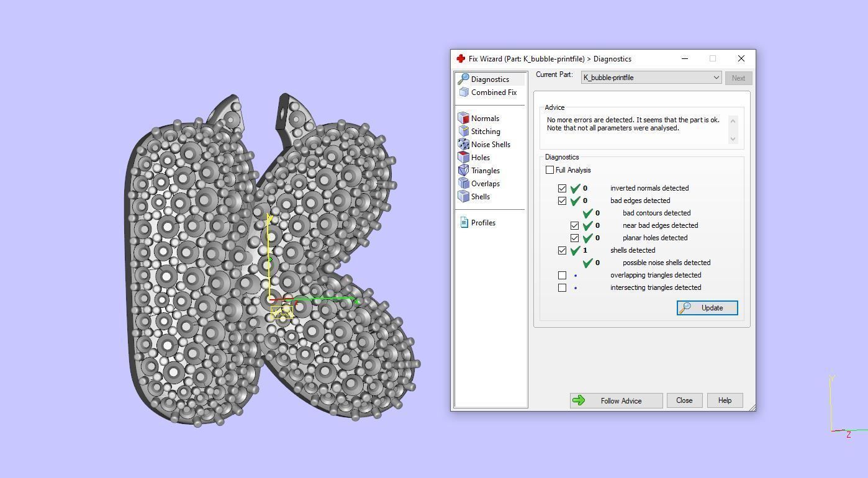Click the red cross Fix Wizard icon

(461, 58)
